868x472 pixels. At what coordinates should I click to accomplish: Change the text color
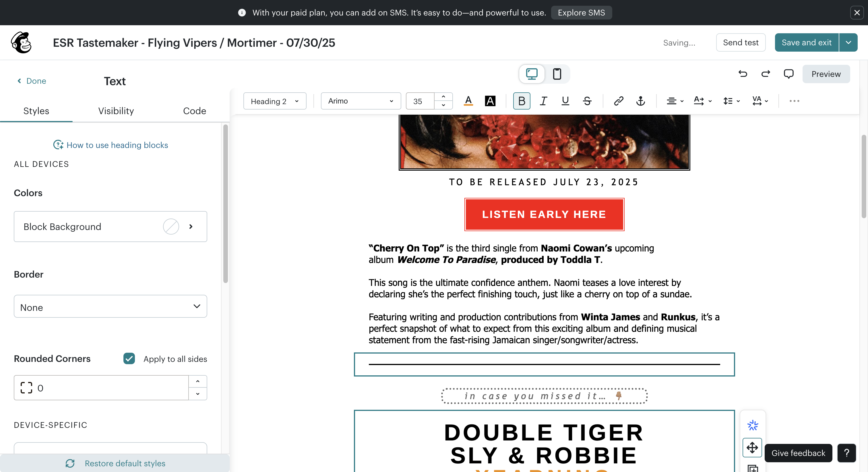468,101
